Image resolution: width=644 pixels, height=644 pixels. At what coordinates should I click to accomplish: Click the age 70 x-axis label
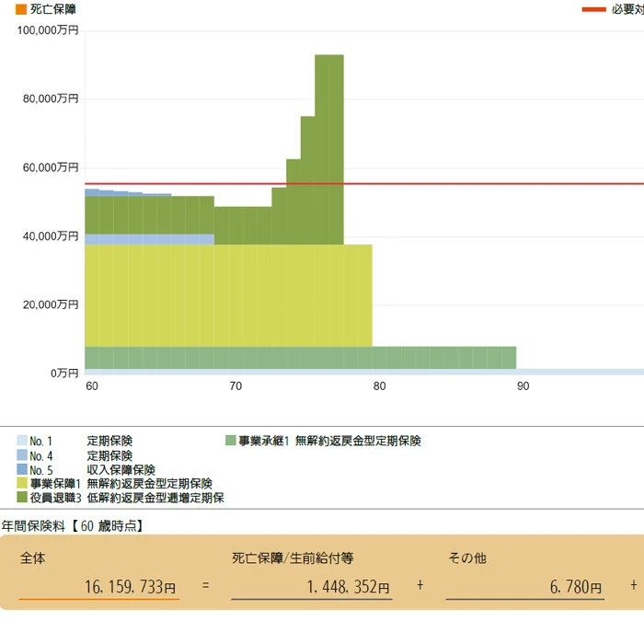pos(236,386)
